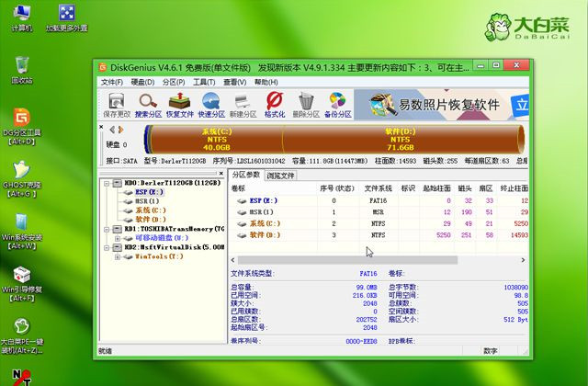Image resolution: width=588 pixels, height=386 pixels.
Task: Expand the 可移动磁盘 (W:) tree node
Action: (116, 238)
